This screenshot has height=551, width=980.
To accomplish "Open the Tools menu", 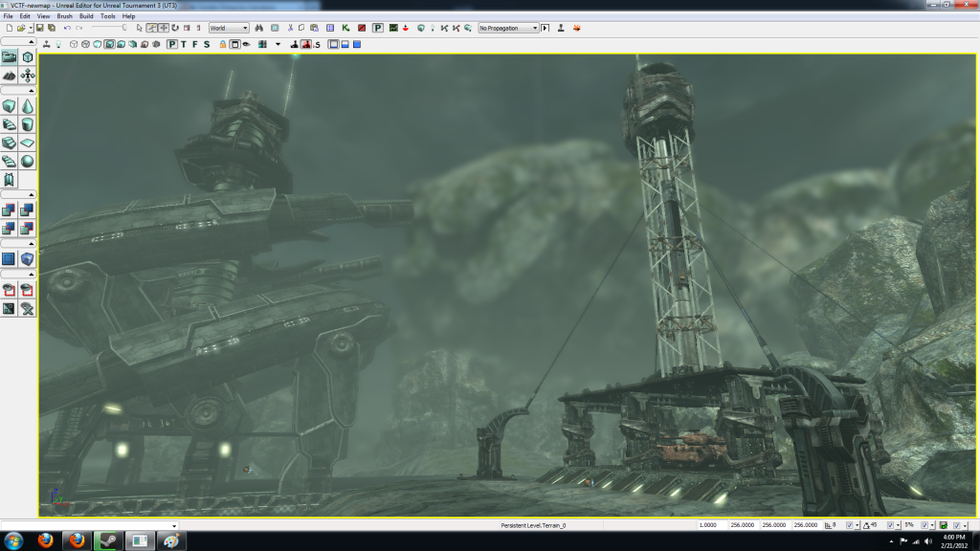I will point(107,16).
